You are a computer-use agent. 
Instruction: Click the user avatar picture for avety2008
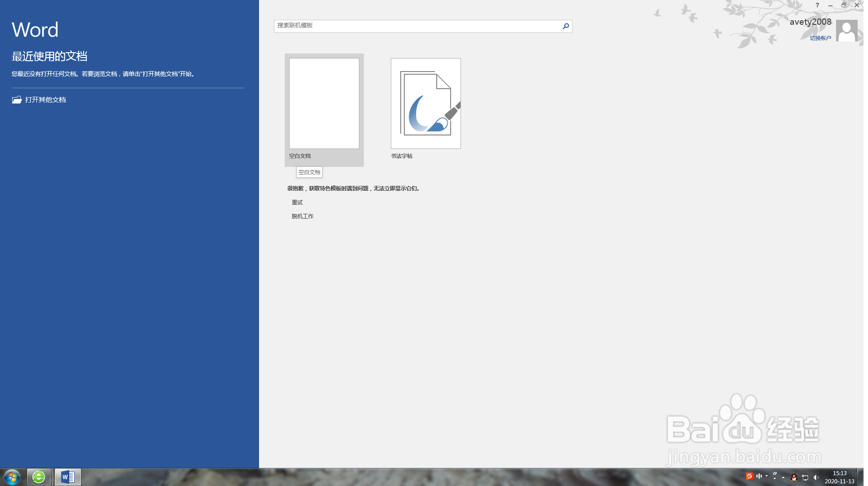tap(847, 31)
